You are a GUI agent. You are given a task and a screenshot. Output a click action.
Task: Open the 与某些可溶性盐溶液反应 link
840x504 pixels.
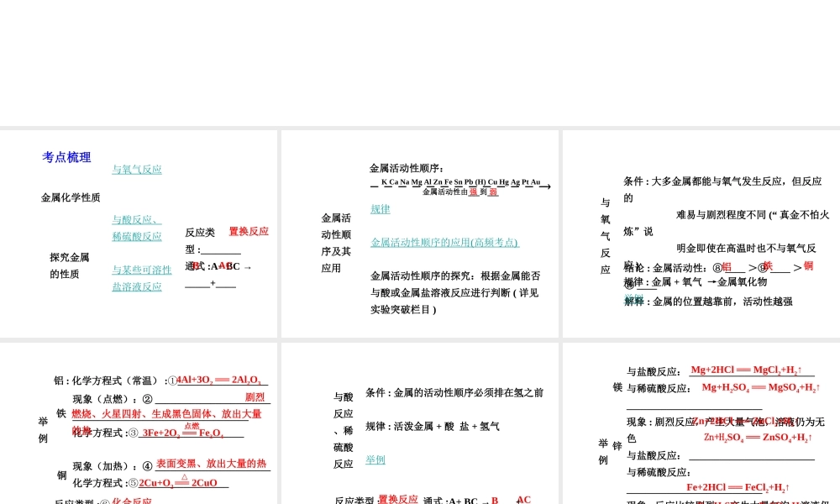[x=141, y=278]
